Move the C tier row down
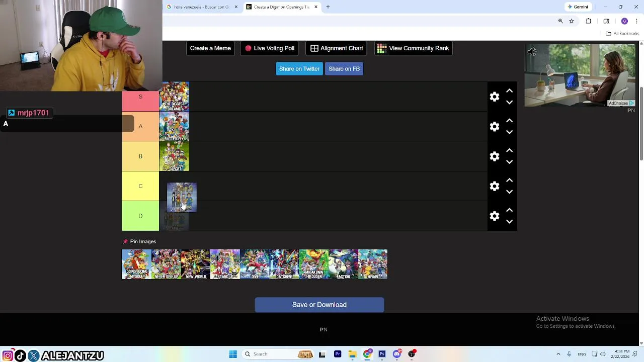The width and height of the screenshot is (644, 362). coord(509,192)
